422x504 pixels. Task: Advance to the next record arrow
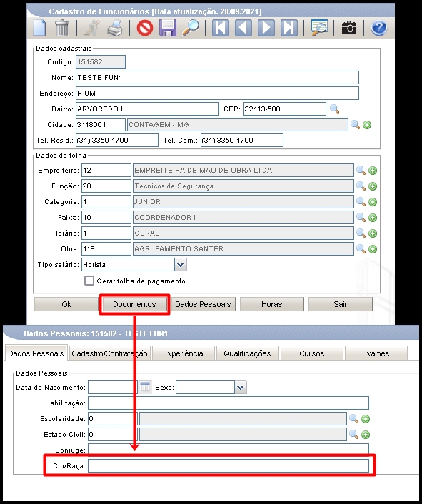(266, 28)
